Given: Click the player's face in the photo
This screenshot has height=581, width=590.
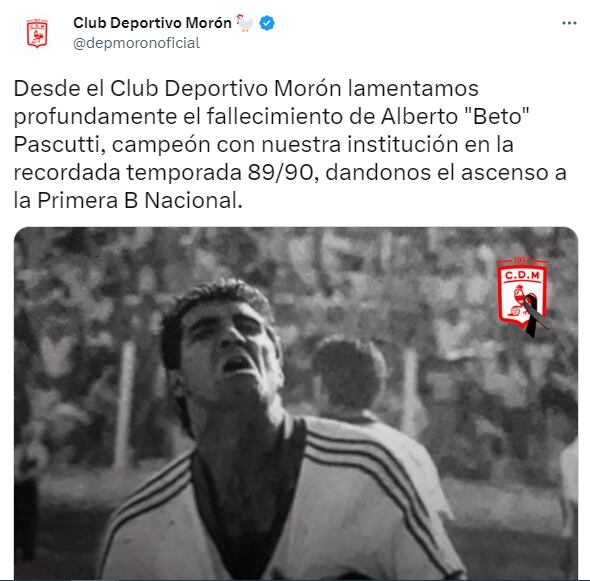Looking at the screenshot, I should tap(231, 348).
